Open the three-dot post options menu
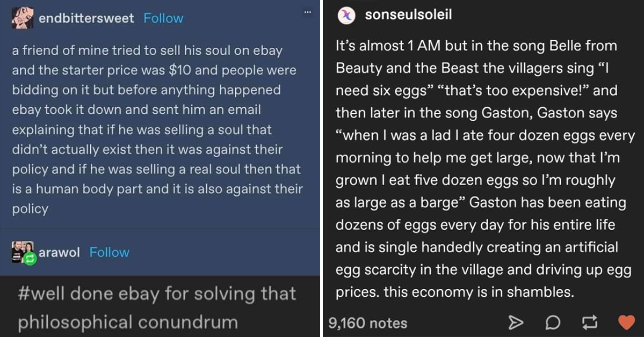 click(x=307, y=12)
